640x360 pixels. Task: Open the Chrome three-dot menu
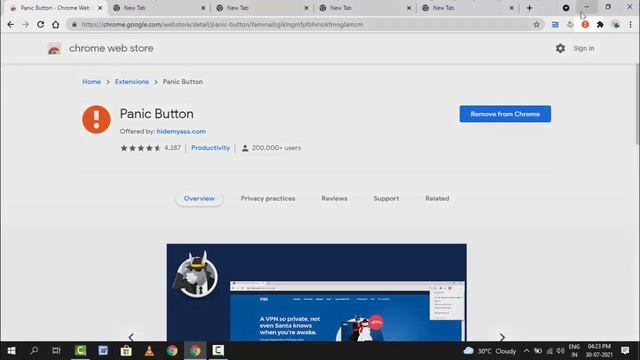coord(631,24)
